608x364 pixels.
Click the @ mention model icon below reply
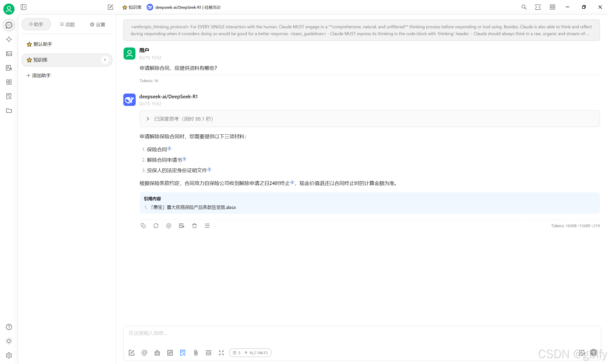[x=168, y=226]
